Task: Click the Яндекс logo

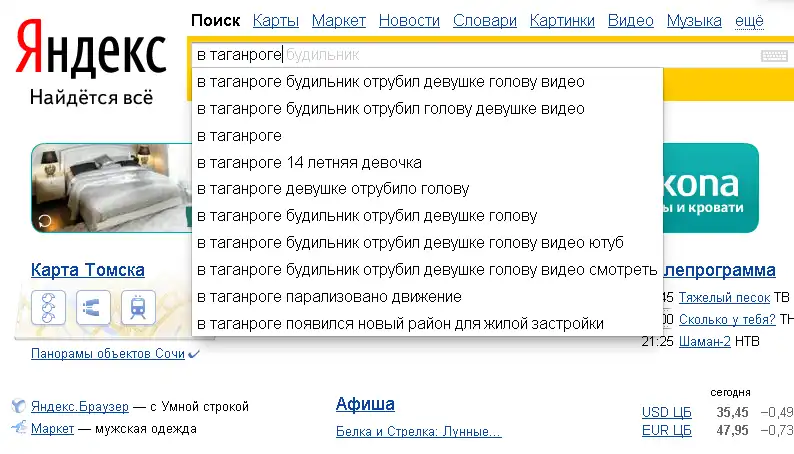Action: pyautogui.click(x=90, y=52)
